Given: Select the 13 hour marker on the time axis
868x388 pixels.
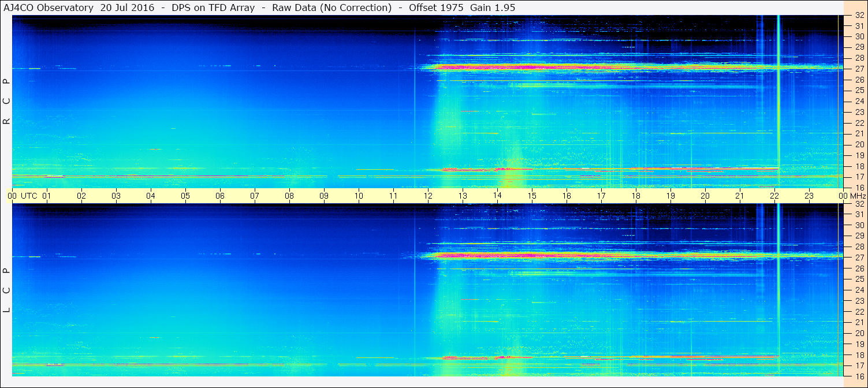Looking at the screenshot, I should 463,196.
